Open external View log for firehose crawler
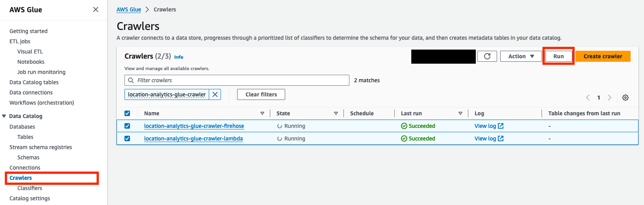Image resolution: width=644 pixels, height=205 pixels. pos(489,126)
